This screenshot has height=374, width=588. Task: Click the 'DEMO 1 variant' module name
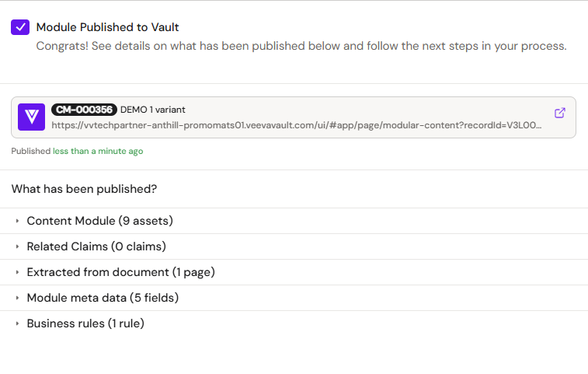(x=152, y=110)
